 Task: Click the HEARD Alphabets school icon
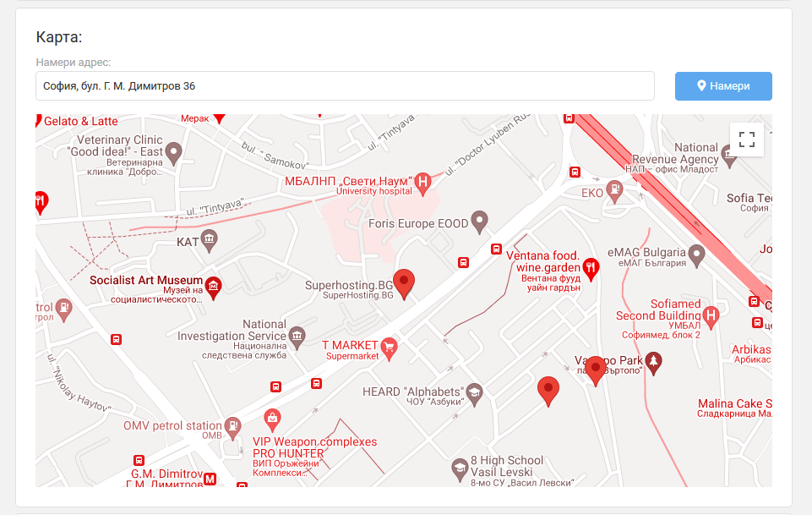click(x=474, y=395)
